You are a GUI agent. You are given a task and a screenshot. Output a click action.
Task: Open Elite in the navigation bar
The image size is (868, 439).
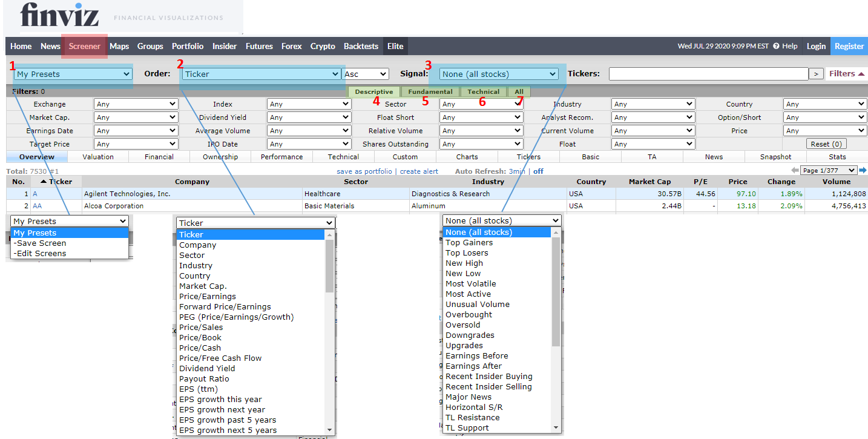click(395, 46)
